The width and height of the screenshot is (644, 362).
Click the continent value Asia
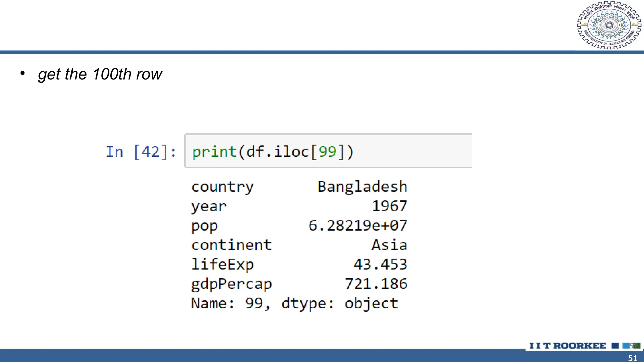(389, 245)
